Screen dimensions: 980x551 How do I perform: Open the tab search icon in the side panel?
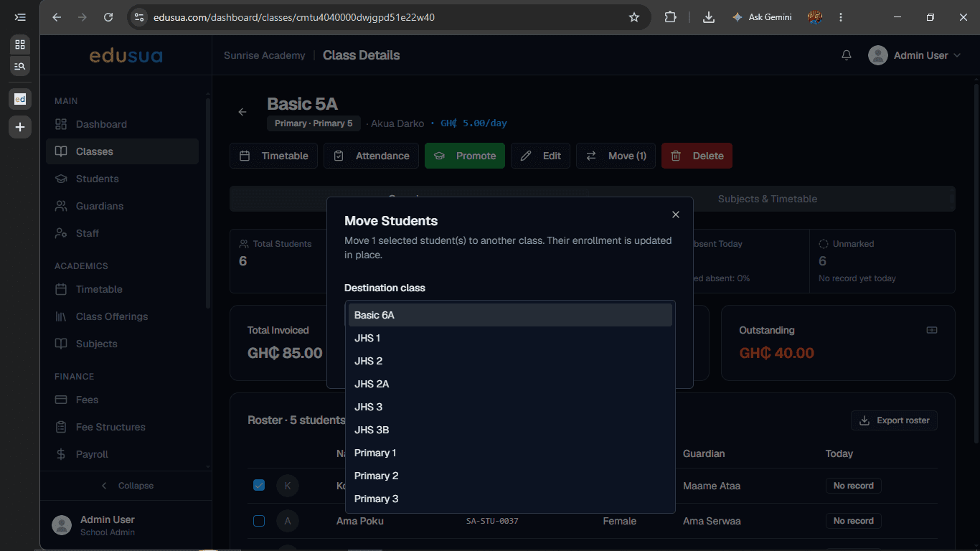pos(20,66)
